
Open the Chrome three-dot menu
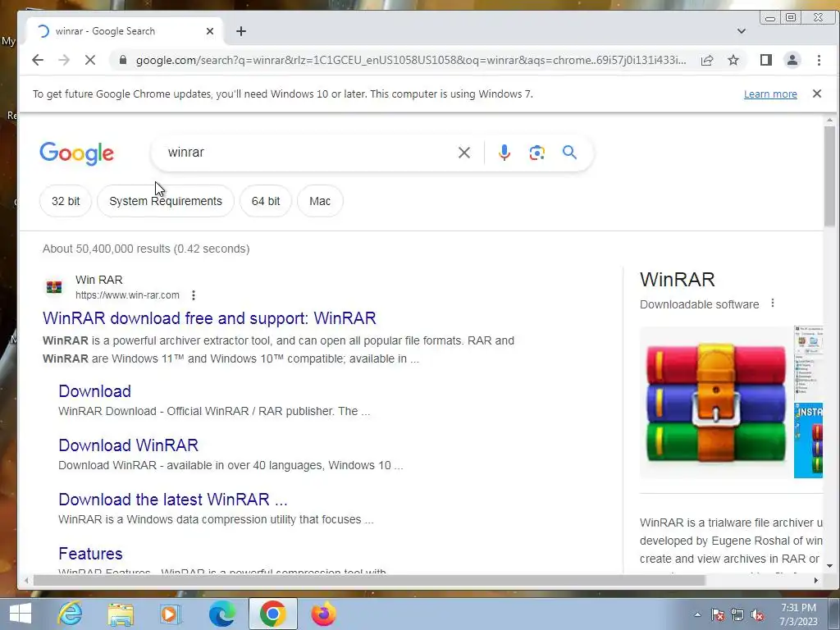point(819,60)
